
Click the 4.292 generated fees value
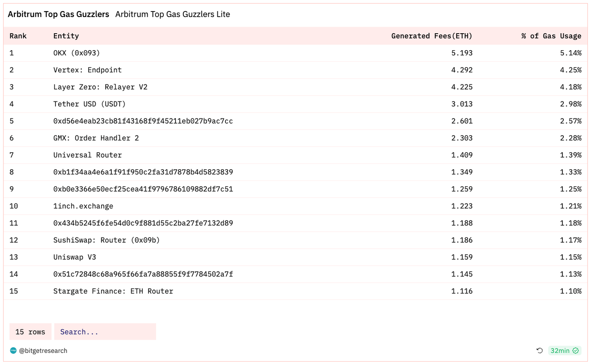pyautogui.click(x=462, y=70)
